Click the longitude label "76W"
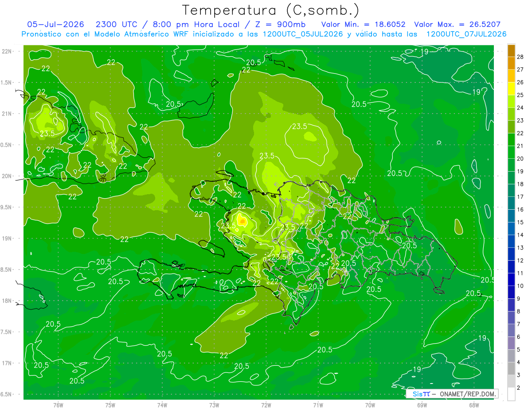The width and height of the screenshot is (532, 411). pyautogui.click(x=58, y=405)
